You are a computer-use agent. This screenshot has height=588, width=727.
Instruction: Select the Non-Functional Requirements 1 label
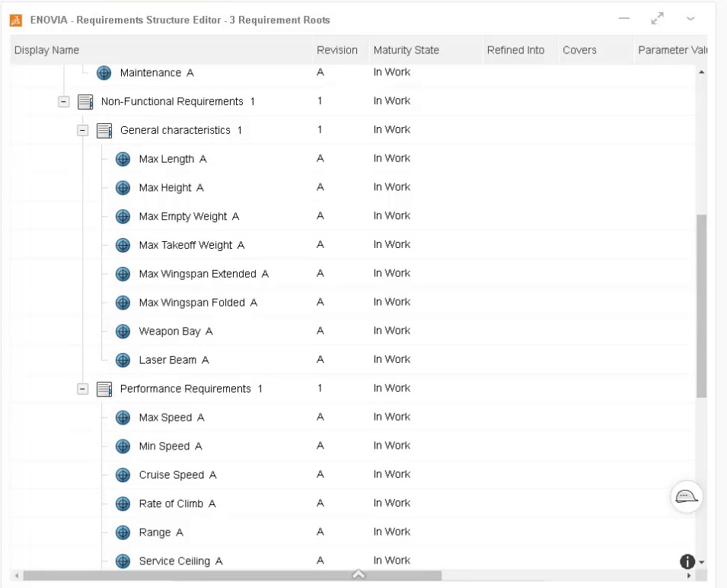tap(178, 101)
